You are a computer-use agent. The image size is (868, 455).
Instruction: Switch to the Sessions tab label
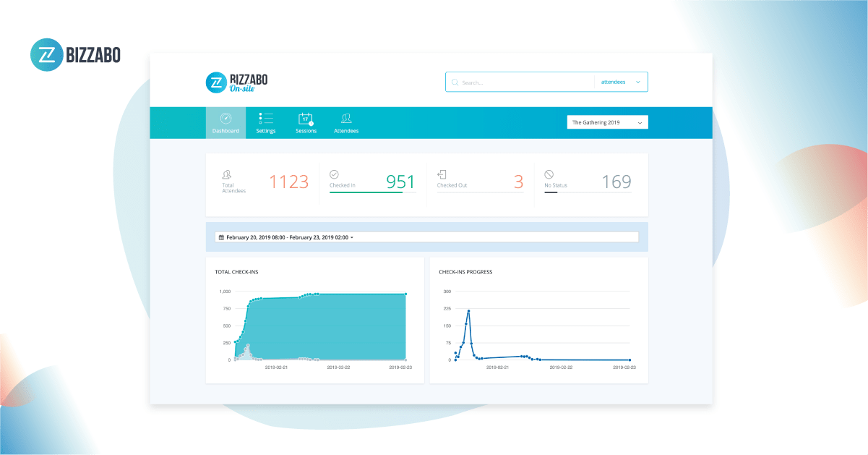[x=306, y=132]
